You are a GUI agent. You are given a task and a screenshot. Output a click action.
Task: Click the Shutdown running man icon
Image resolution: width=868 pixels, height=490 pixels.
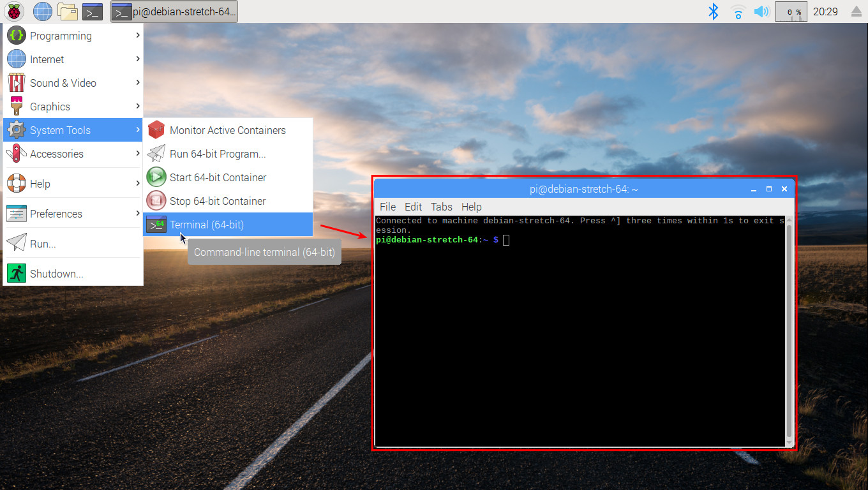(x=17, y=274)
